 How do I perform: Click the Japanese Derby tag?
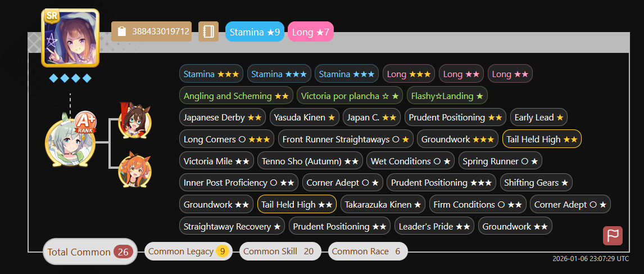coord(223,117)
